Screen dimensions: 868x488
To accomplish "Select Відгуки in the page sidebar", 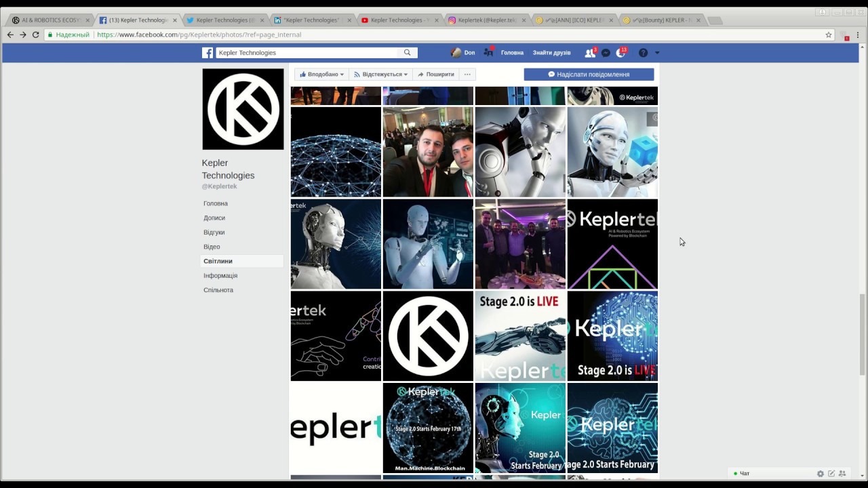I will click(x=214, y=232).
